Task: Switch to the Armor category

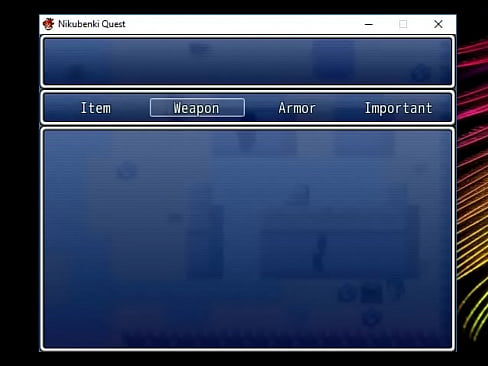Action: point(297,108)
